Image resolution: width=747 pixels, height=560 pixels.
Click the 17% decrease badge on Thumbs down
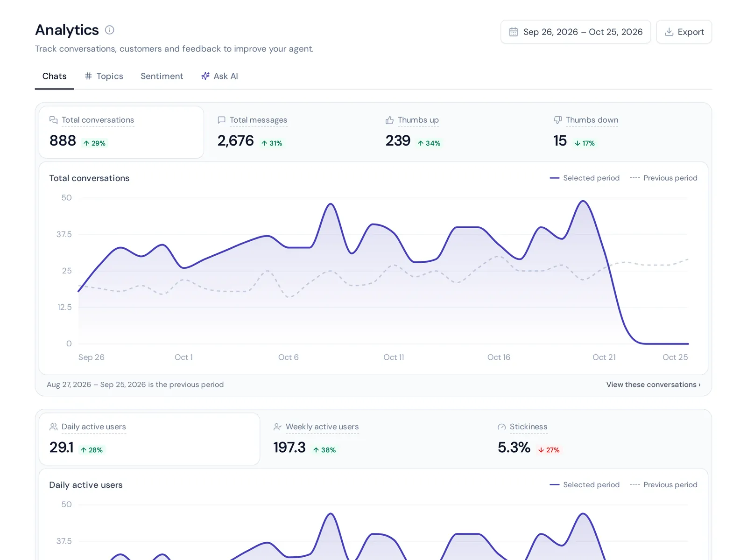pyautogui.click(x=585, y=143)
